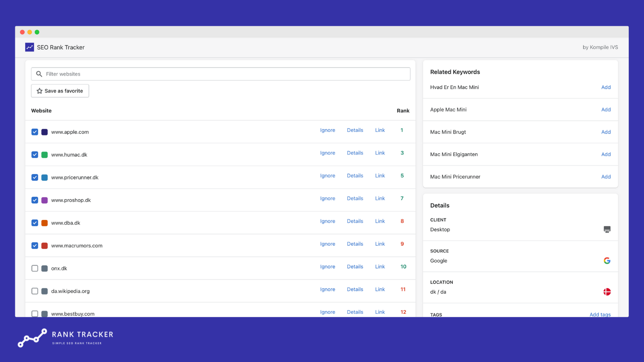
Task: Click the red www.macrumors.com color swatch
Action: pyautogui.click(x=45, y=246)
